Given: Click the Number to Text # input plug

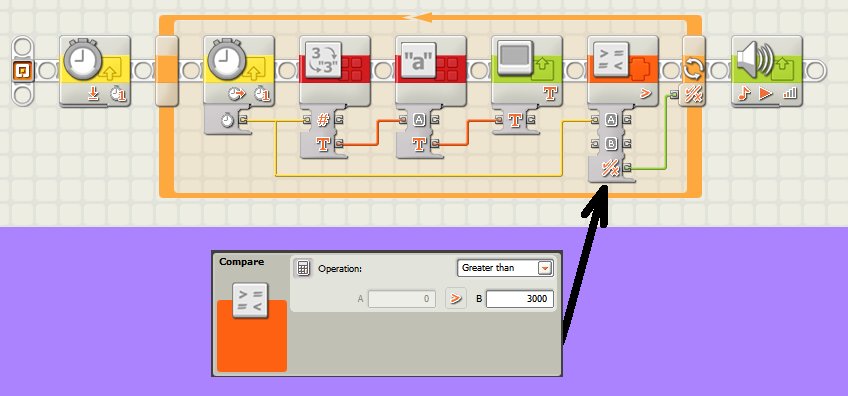Looking at the screenshot, I should pyautogui.click(x=308, y=120).
